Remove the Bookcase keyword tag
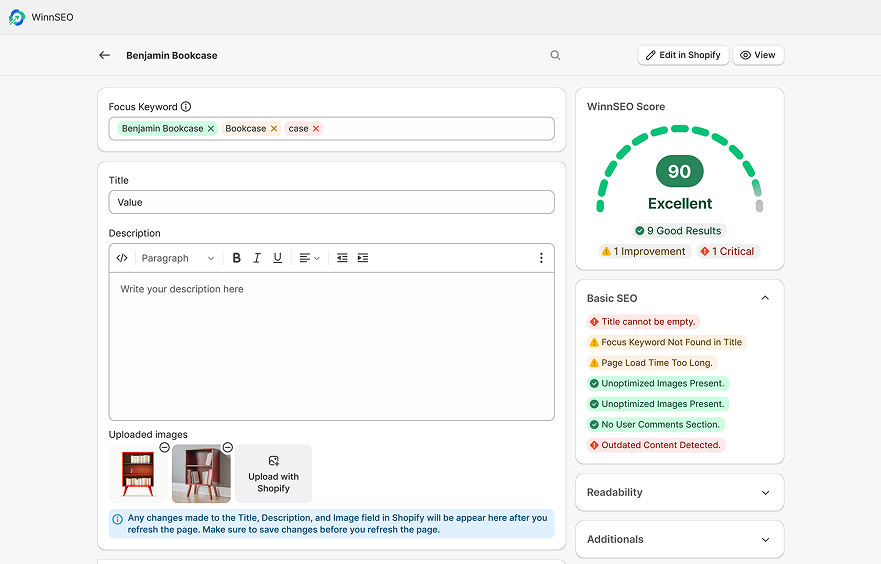The height and width of the screenshot is (564, 881). pos(274,129)
